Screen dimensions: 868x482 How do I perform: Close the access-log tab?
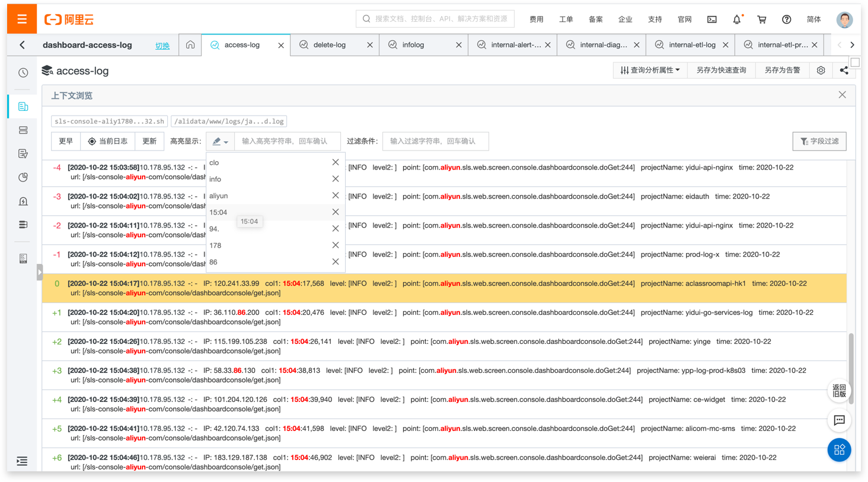281,45
